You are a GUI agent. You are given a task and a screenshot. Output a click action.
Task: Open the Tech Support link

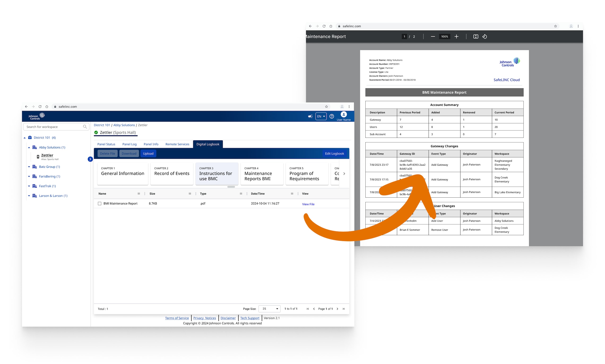point(250,318)
